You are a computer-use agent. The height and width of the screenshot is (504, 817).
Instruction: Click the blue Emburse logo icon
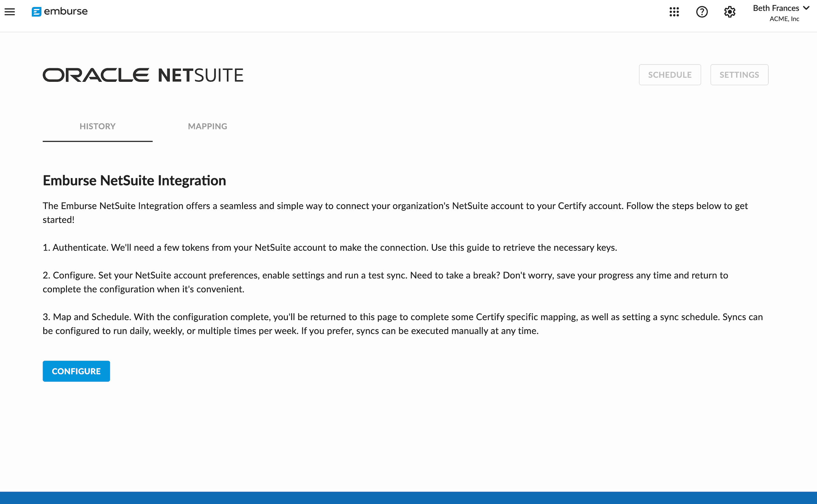(x=36, y=12)
